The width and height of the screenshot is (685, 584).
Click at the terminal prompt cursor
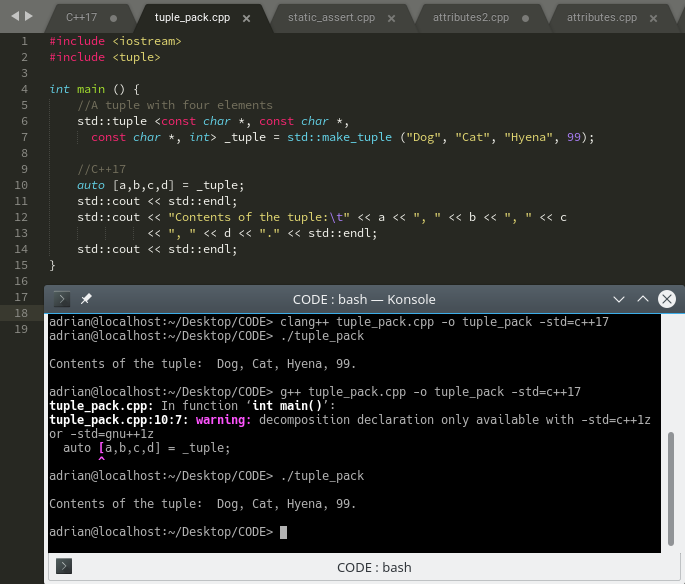[284, 532]
